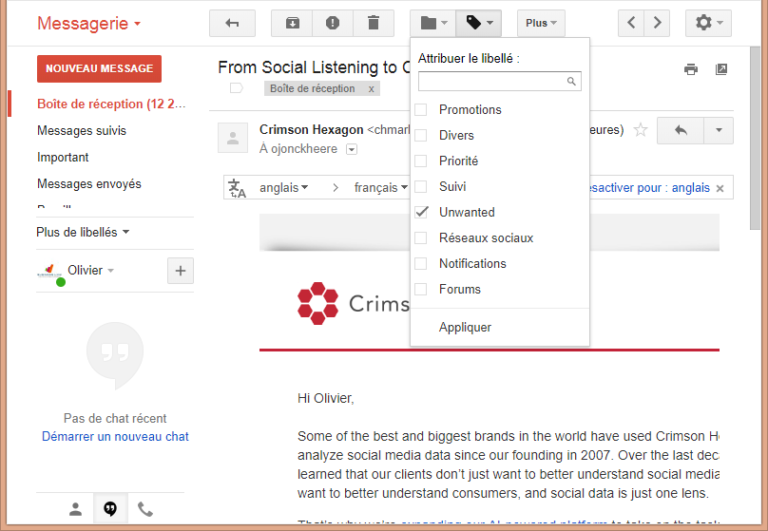This screenshot has height=531, width=768.
Task: Check the Notifications label checkbox
Action: (x=421, y=264)
